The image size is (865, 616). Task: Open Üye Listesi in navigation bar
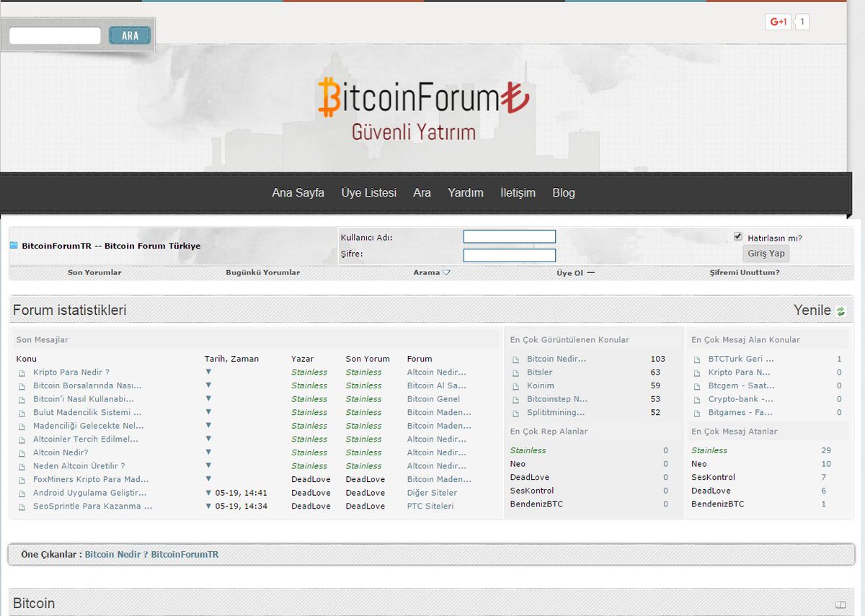pyautogui.click(x=368, y=192)
